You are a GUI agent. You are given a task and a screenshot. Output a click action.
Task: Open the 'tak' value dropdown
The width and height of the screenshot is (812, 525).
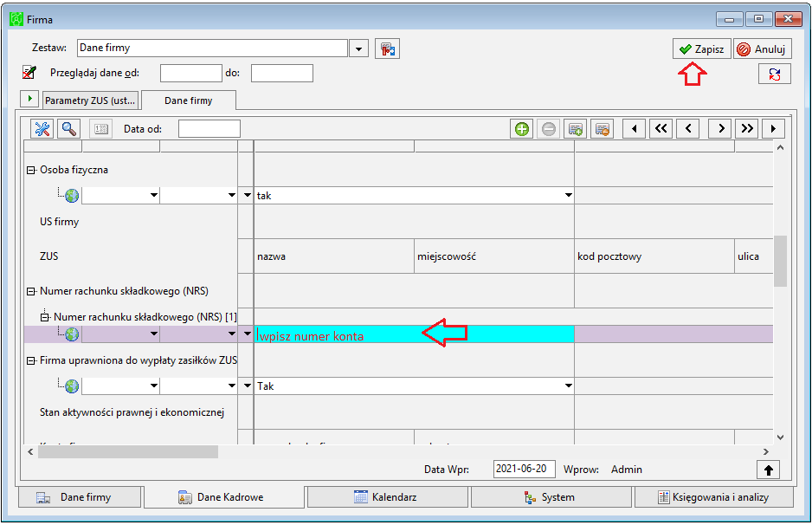[568, 196]
